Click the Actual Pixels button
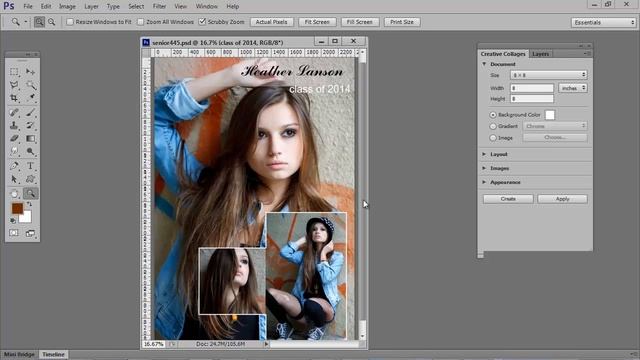Viewport: 640px width, 360px height. 271,22
